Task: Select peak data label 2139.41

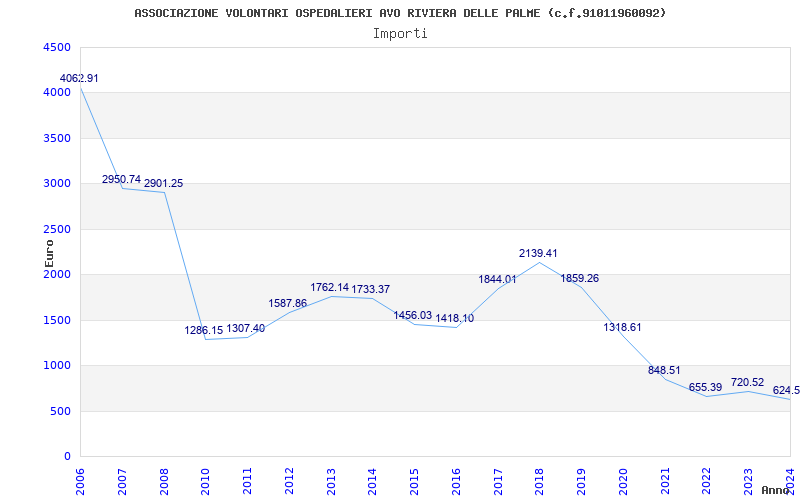Action: tap(538, 253)
